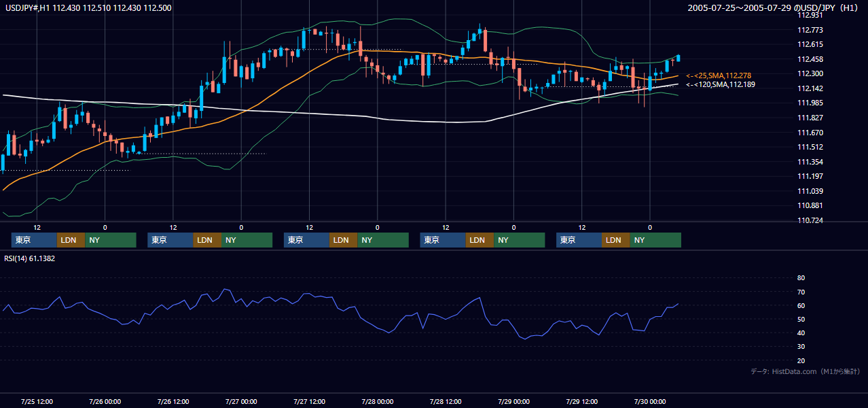Click price axis label 111.827
The width and height of the screenshot is (868, 408).
pyautogui.click(x=810, y=118)
